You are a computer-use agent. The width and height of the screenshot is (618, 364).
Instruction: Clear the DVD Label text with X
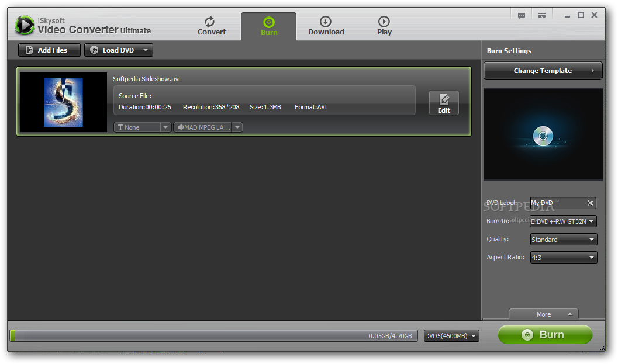[590, 203]
